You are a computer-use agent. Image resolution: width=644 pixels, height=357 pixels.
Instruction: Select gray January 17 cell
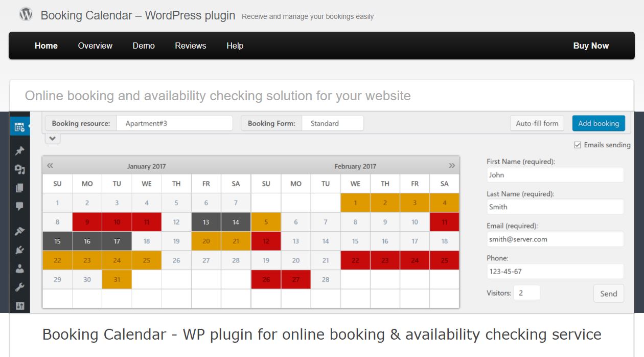[x=117, y=241]
